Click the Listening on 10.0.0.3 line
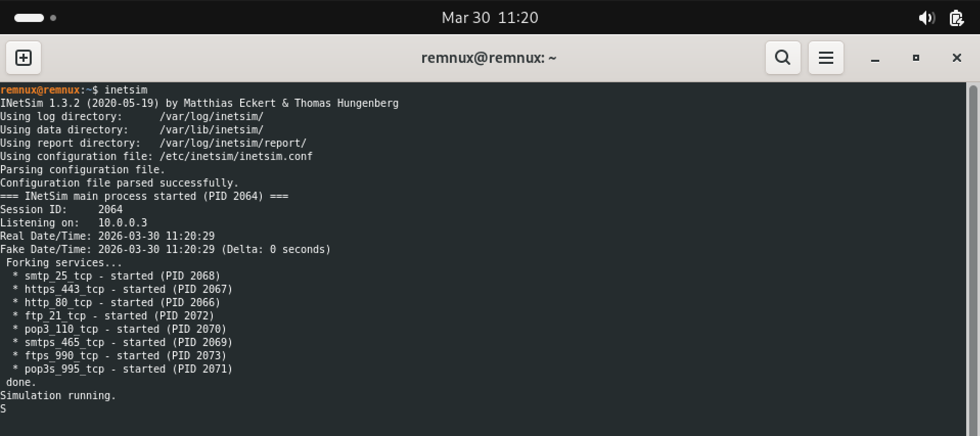Screen dimensions: 980x436 [74, 223]
